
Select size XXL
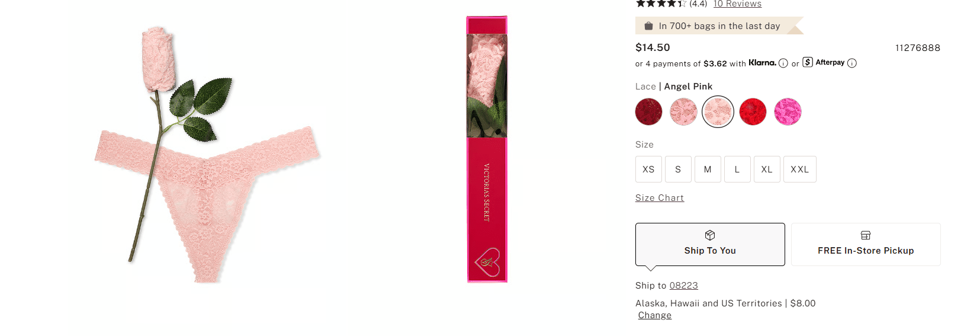tap(800, 169)
